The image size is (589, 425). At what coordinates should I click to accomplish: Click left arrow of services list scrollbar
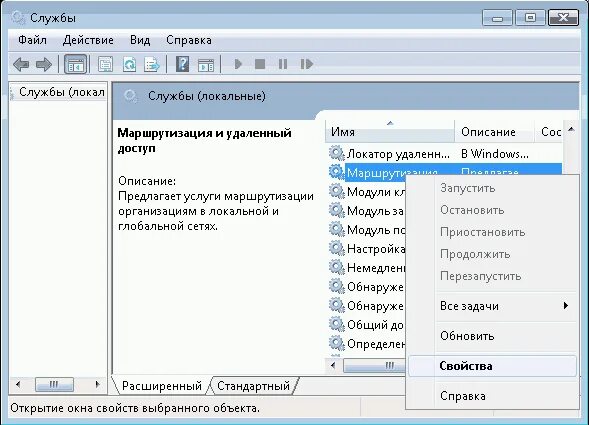[x=333, y=365]
